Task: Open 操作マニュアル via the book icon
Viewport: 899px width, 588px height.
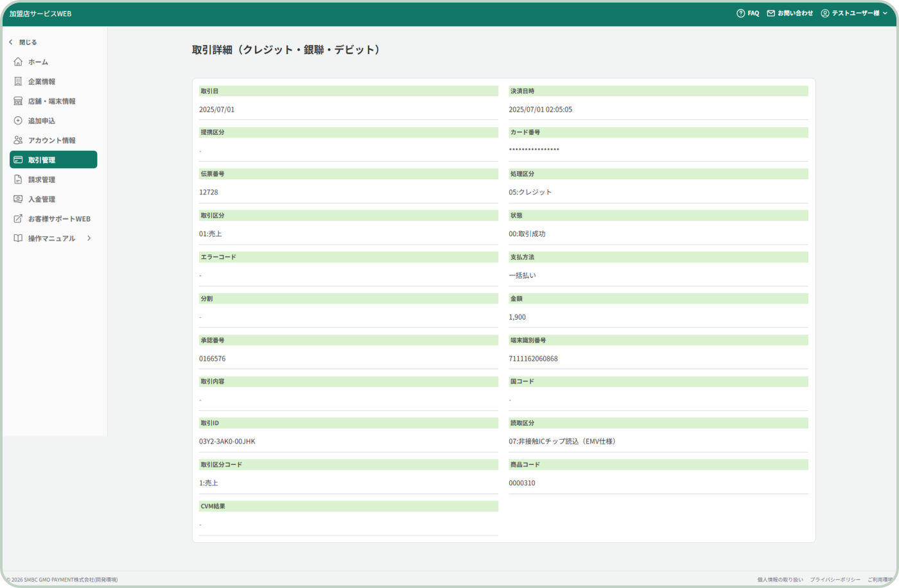Action: click(17, 238)
